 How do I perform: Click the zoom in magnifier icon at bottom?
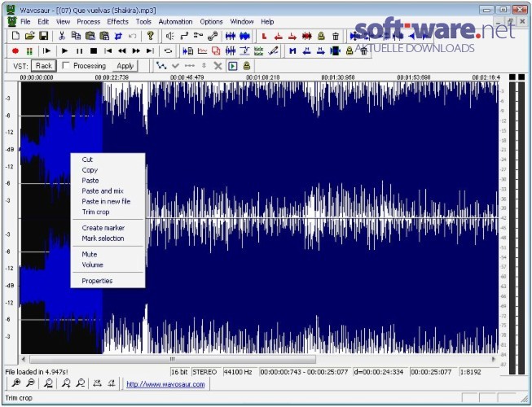(x=15, y=383)
